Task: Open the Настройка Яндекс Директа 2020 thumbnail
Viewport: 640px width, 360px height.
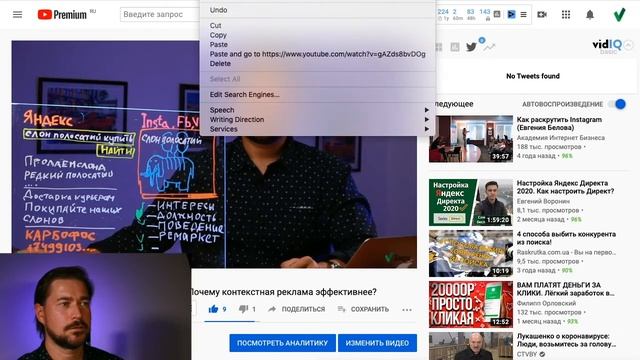Action: coord(471,202)
